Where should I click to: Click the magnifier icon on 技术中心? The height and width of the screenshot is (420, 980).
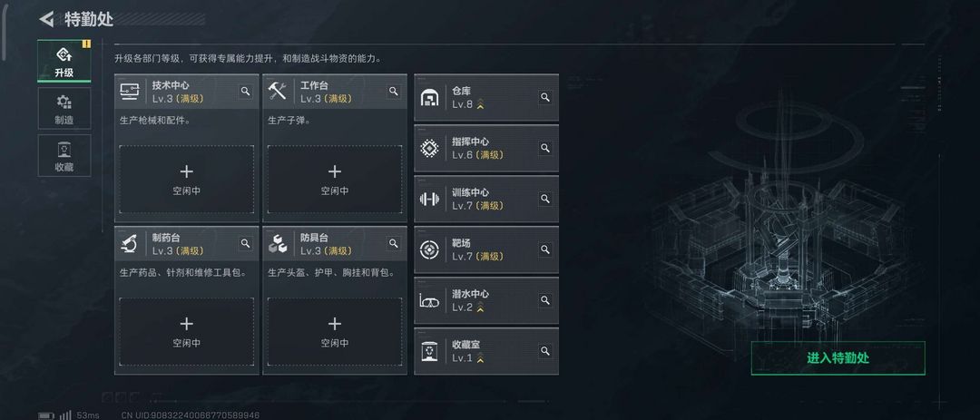pyautogui.click(x=245, y=92)
